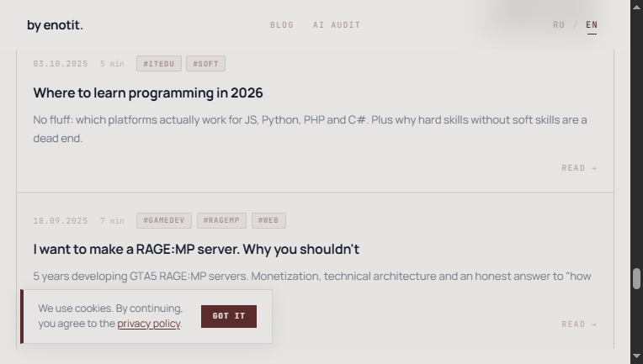The width and height of the screenshot is (643, 364).
Task: Click the 'by enotit.' site logo
Action: [55, 25]
